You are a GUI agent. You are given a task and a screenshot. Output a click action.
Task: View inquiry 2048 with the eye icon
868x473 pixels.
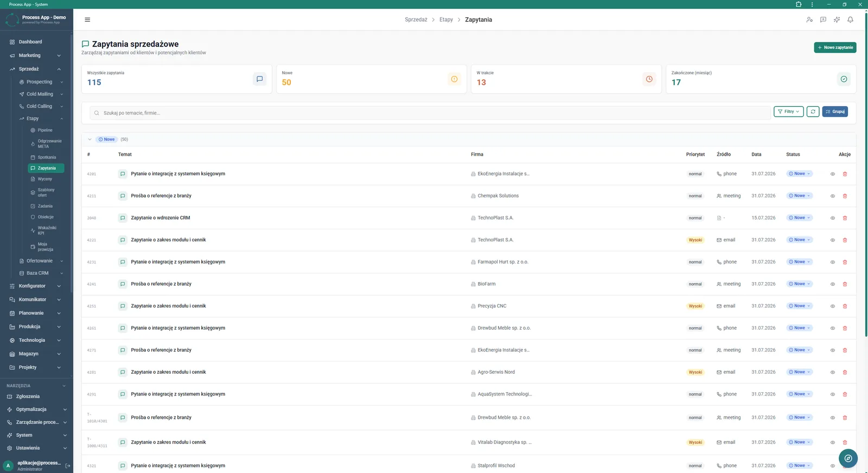pos(833,218)
